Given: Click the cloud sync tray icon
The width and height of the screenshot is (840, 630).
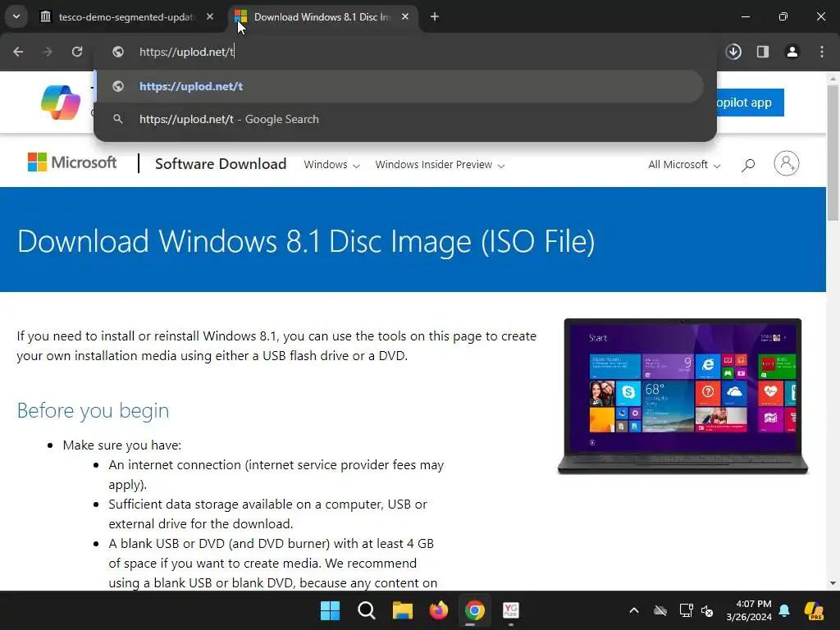Looking at the screenshot, I should [x=660, y=610].
